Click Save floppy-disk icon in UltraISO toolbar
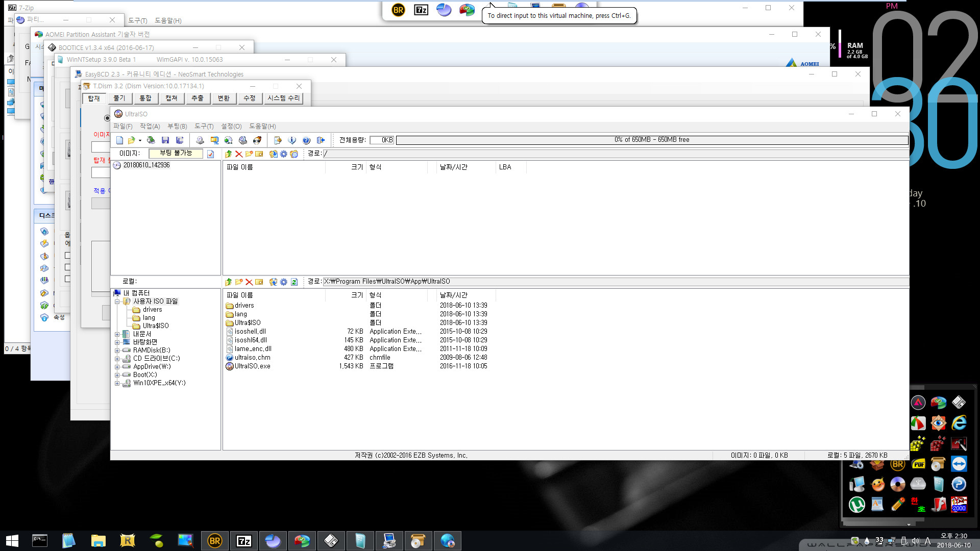 click(165, 140)
